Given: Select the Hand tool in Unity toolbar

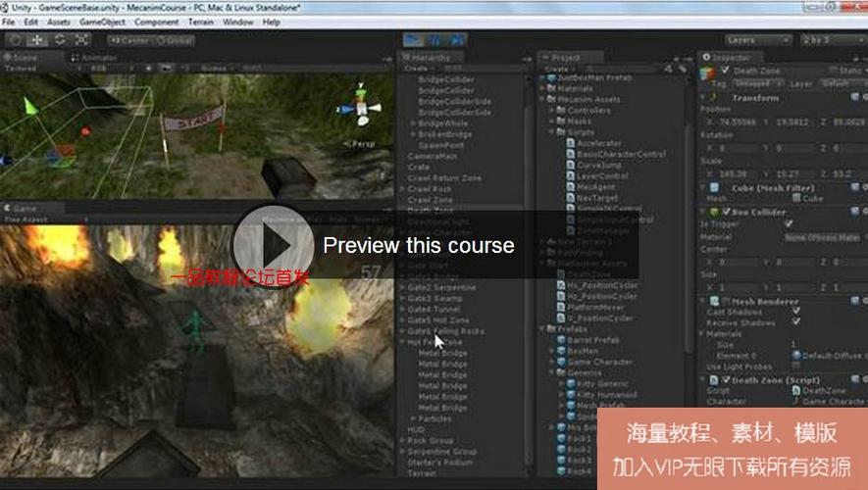Looking at the screenshot, I should tap(16, 40).
